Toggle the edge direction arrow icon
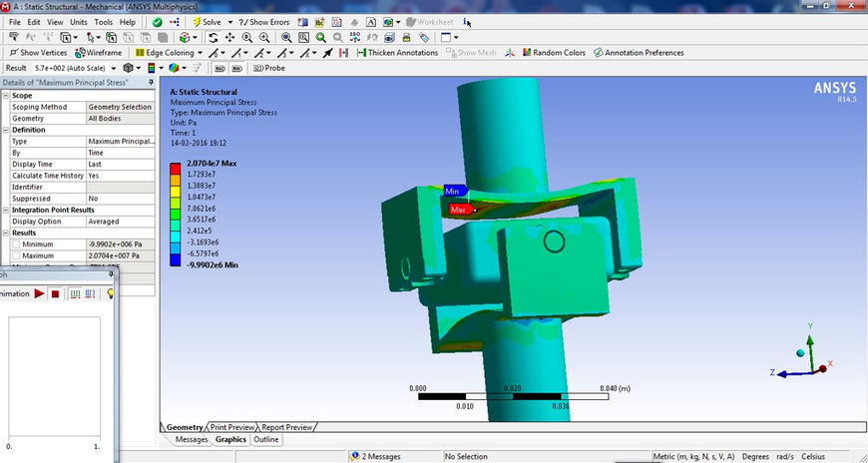Viewport: 868px width, 463px height. coord(327,53)
